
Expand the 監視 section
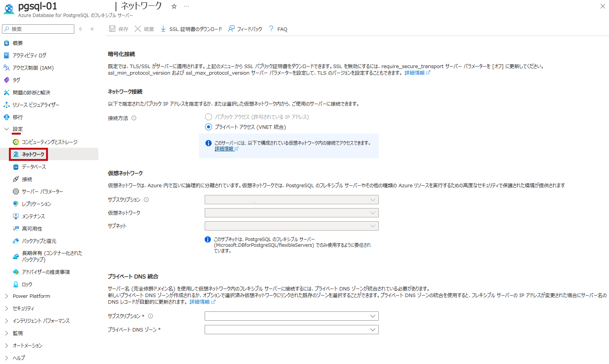(x=7, y=333)
